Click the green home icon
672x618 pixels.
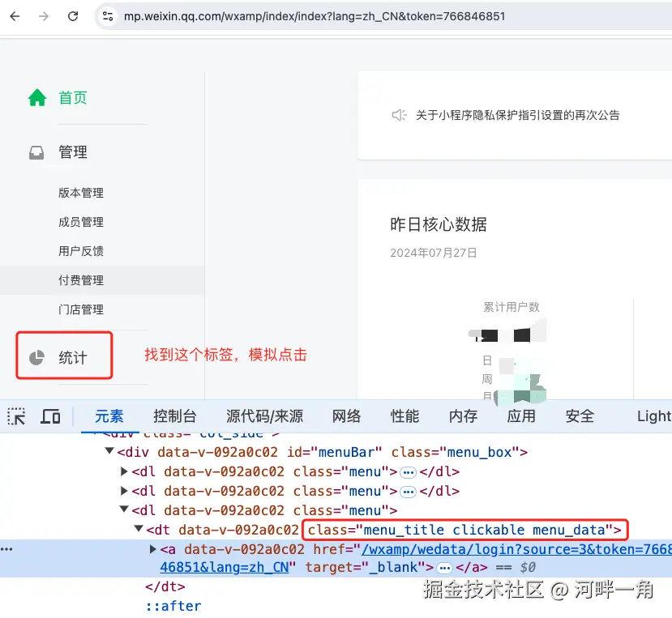(x=37, y=97)
